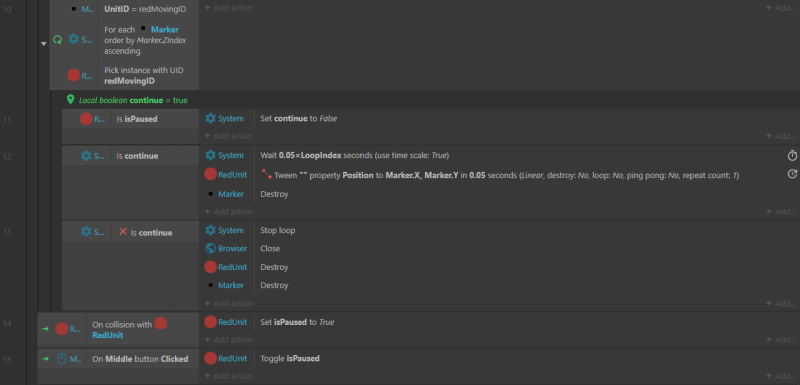
Task: Collapse the For each Marker loop event
Action: point(43,44)
